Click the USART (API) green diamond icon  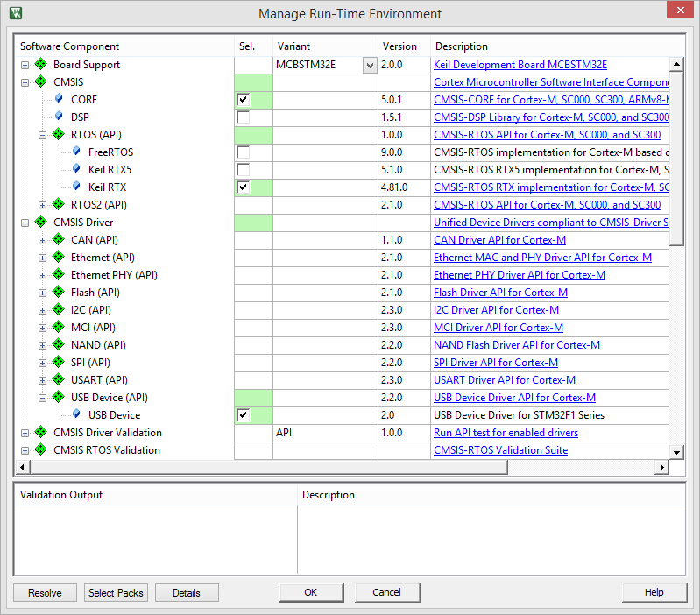click(x=59, y=379)
